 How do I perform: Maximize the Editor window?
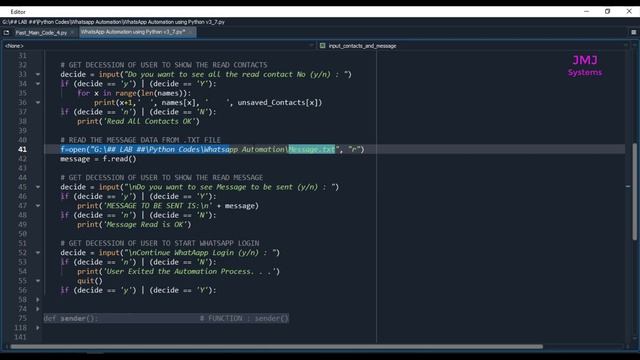(607, 11)
